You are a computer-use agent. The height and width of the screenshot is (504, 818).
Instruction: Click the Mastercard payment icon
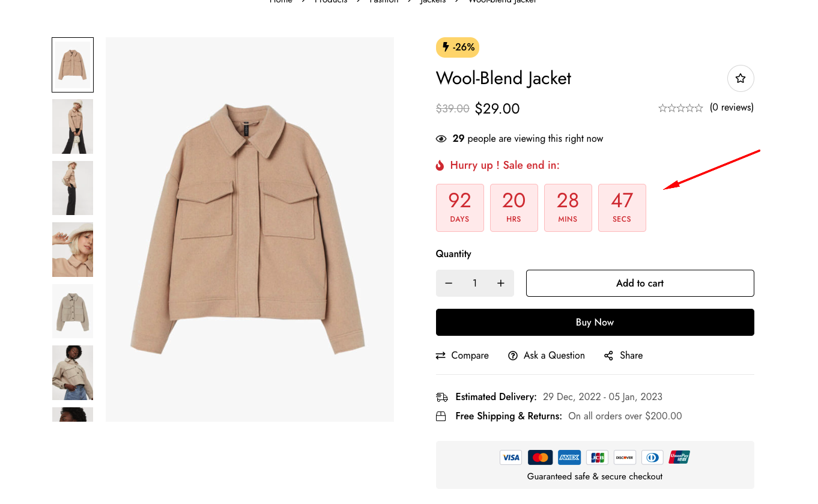[540, 458]
